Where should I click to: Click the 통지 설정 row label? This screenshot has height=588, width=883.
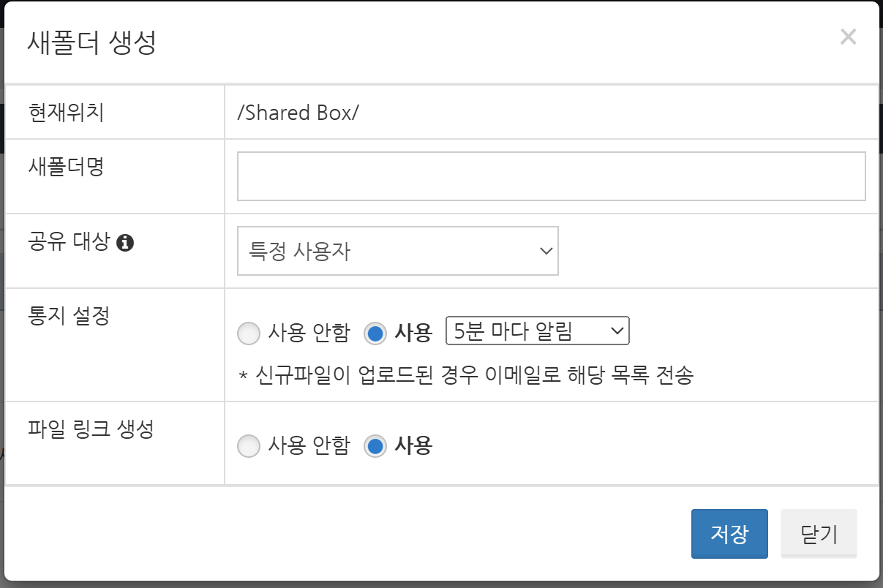69,316
